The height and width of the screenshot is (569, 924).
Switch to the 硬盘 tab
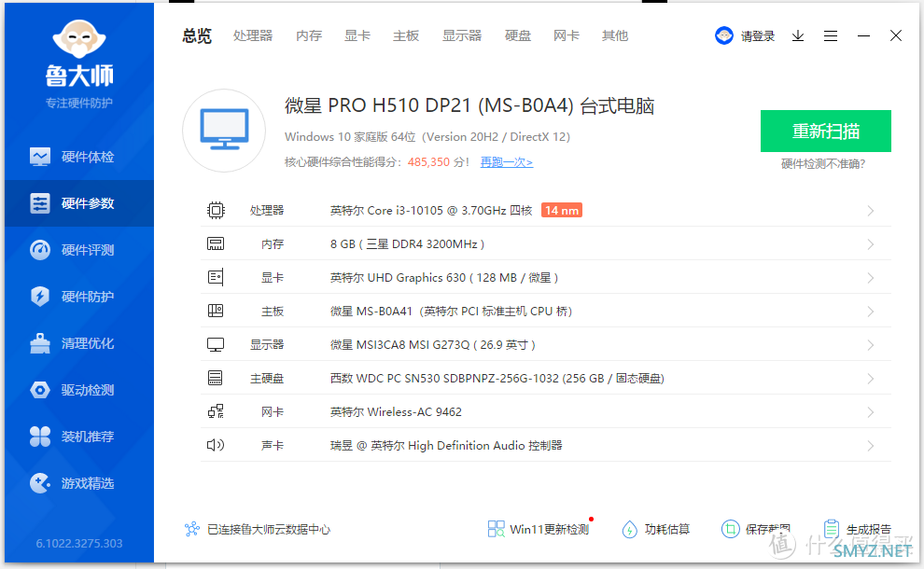518,36
